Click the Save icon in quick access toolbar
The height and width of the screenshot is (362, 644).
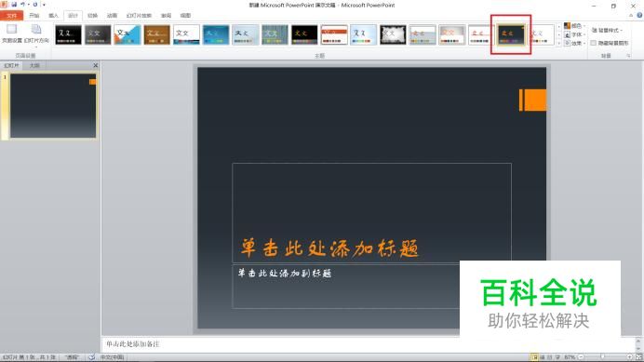click(x=14, y=5)
